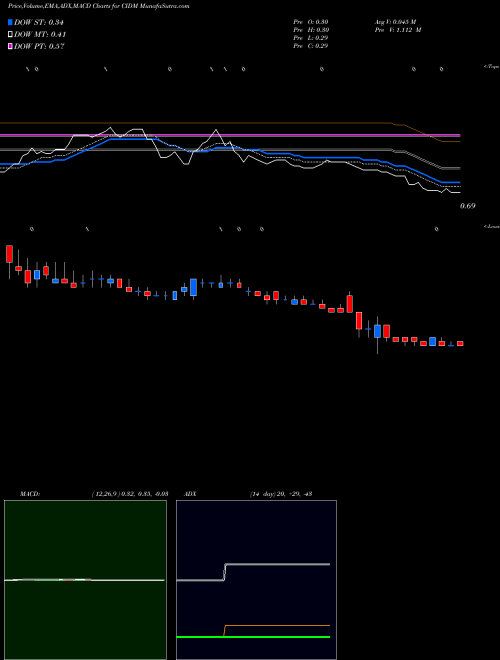
Task: Click the 'ADX' panel heading
Action: (x=191, y=494)
